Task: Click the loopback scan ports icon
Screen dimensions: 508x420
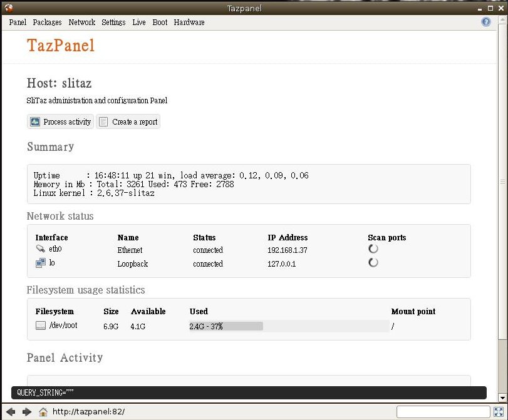Action: click(x=373, y=263)
